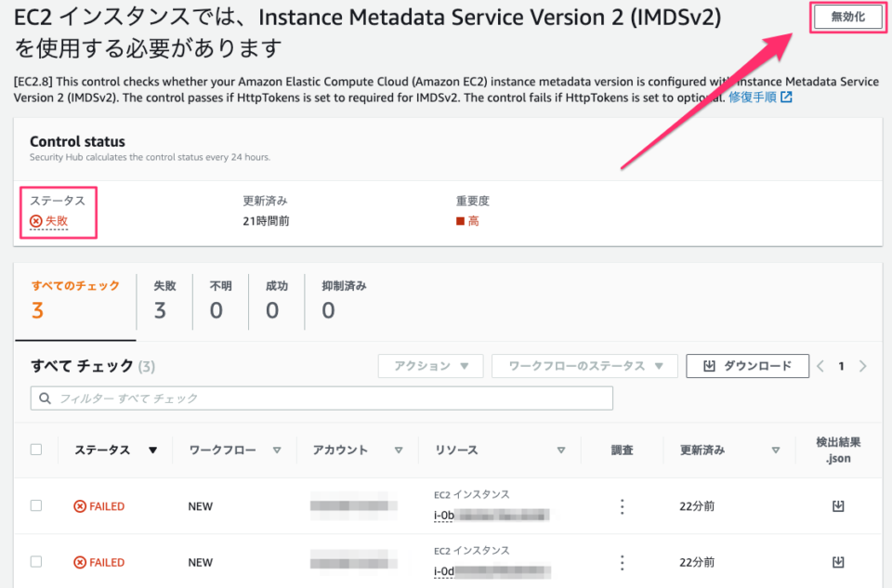Click the search magnifier icon

pos(45,399)
